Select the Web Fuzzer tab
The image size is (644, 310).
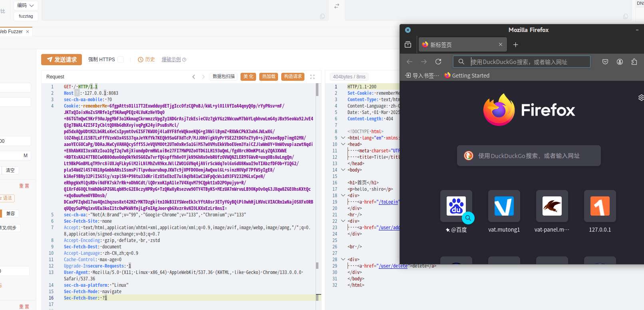(x=12, y=32)
